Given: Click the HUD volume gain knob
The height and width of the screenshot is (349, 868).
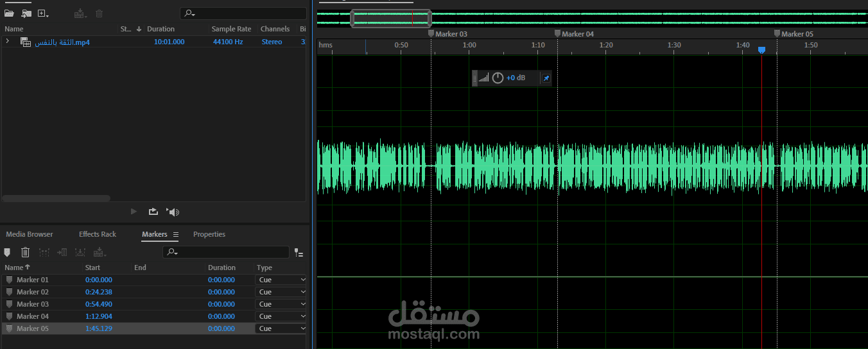Looking at the screenshot, I should click(498, 78).
